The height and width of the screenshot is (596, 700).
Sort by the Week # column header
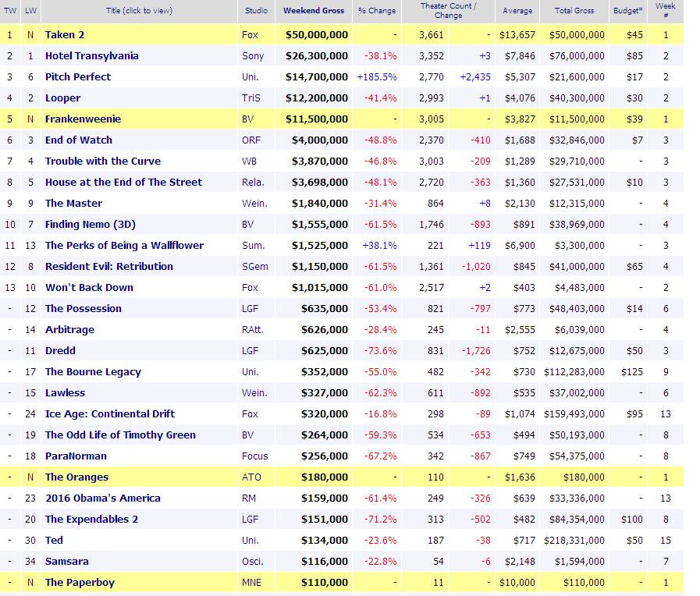coord(665,11)
